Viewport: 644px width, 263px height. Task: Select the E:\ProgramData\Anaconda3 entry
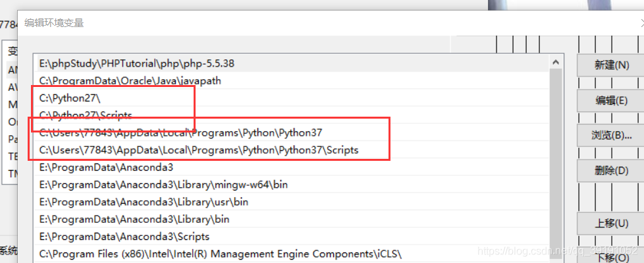(292, 167)
